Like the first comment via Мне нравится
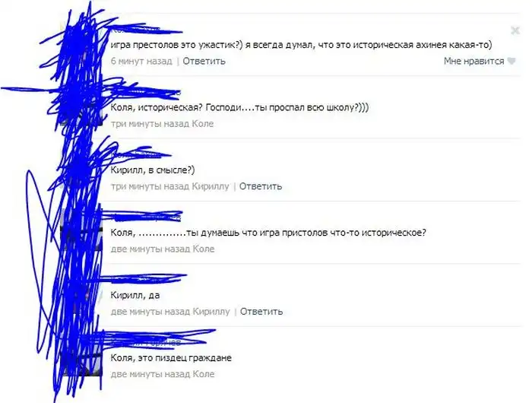Screen dimensions: 532x403 pyautogui.click(x=473, y=61)
